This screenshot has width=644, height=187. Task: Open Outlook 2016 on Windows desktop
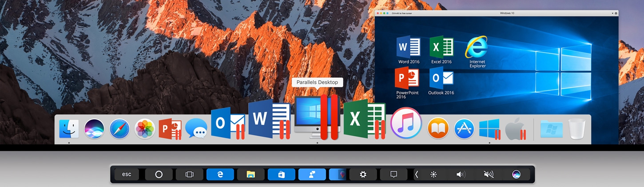pyautogui.click(x=441, y=81)
